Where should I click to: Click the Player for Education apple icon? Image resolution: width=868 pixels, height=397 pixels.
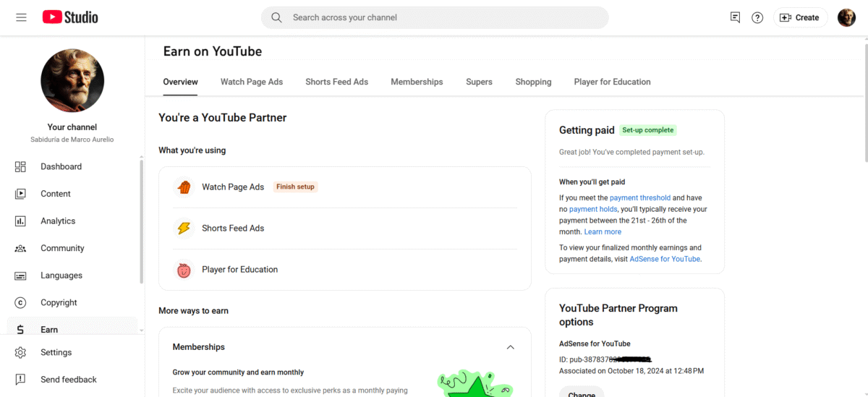(x=184, y=270)
